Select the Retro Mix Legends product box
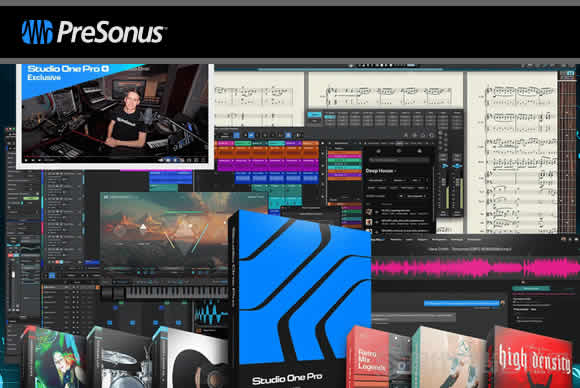The width and height of the screenshot is (580, 388). tap(378, 357)
